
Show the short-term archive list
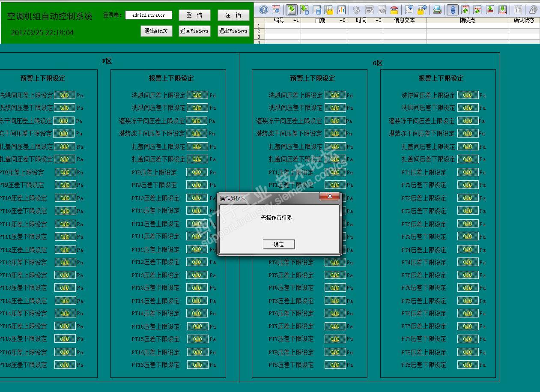coord(304,9)
